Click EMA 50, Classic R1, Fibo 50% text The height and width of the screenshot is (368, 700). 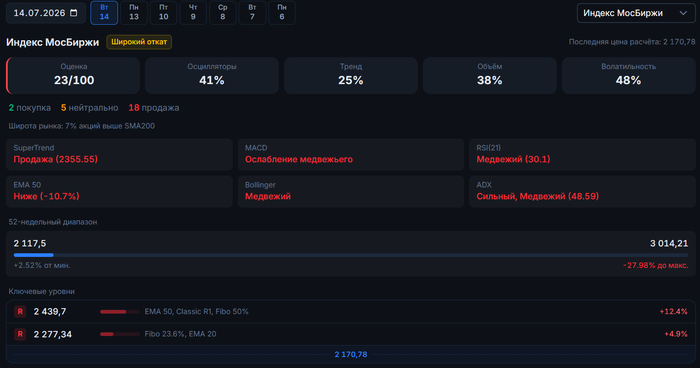point(196,311)
